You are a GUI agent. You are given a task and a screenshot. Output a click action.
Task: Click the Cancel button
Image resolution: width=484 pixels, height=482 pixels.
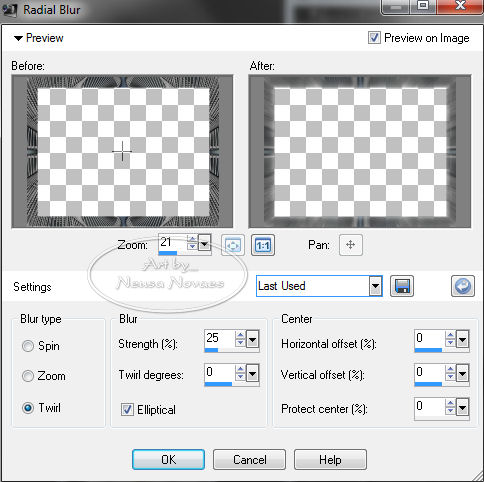249,459
